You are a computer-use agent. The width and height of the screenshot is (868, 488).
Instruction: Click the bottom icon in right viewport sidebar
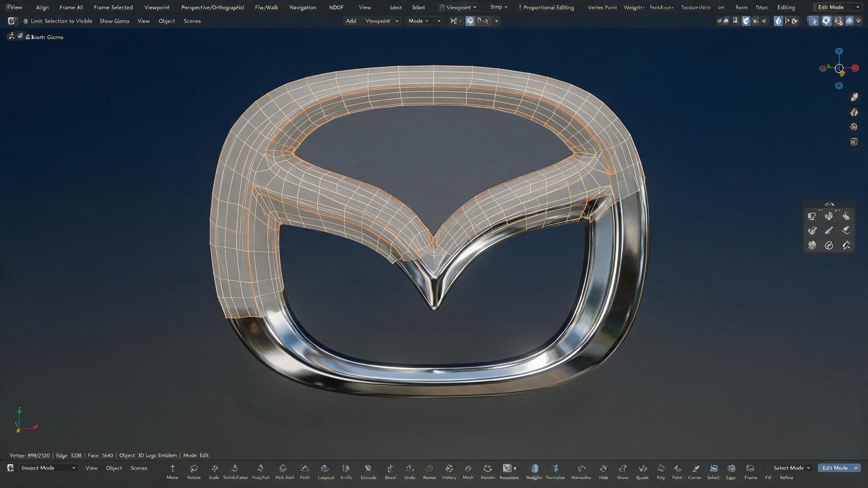click(x=854, y=142)
